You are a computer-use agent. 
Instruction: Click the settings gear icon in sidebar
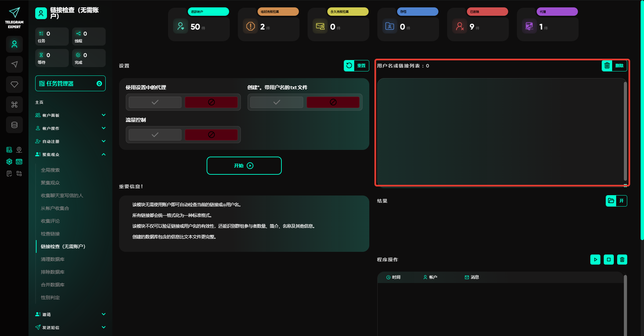9,162
